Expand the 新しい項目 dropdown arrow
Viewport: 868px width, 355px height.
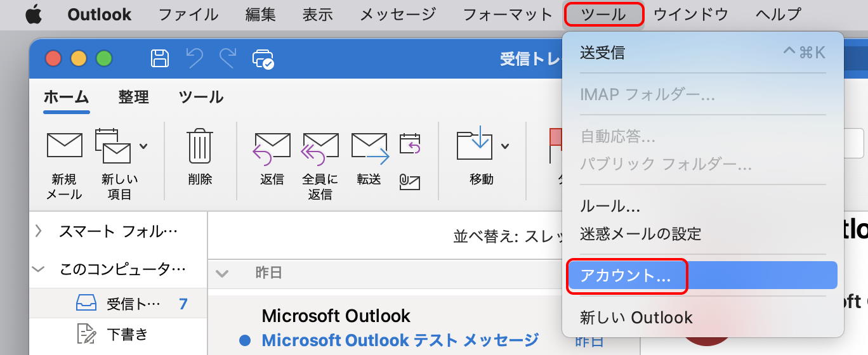143,146
